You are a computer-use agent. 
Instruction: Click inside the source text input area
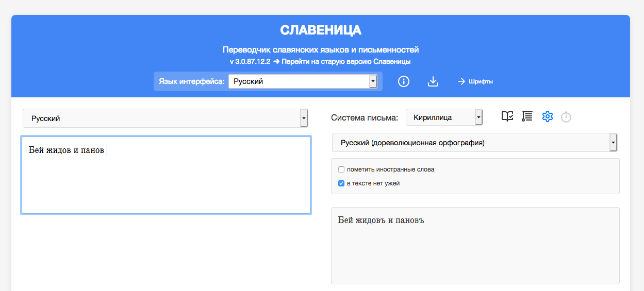click(x=166, y=175)
